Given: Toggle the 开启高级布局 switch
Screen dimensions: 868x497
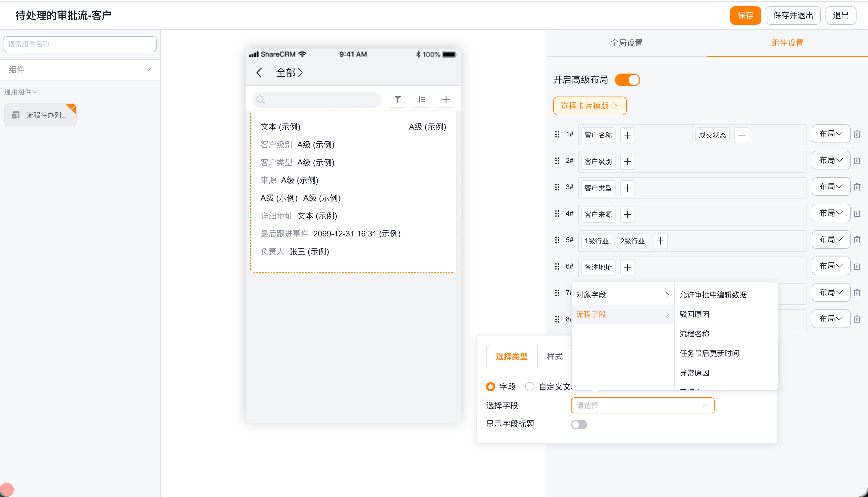Looking at the screenshot, I should [x=628, y=80].
